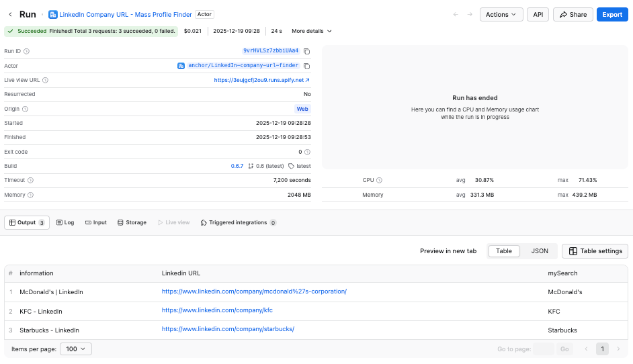Click the Linkedin URL column header
The width and height of the screenshot is (633, 364).
181,273
